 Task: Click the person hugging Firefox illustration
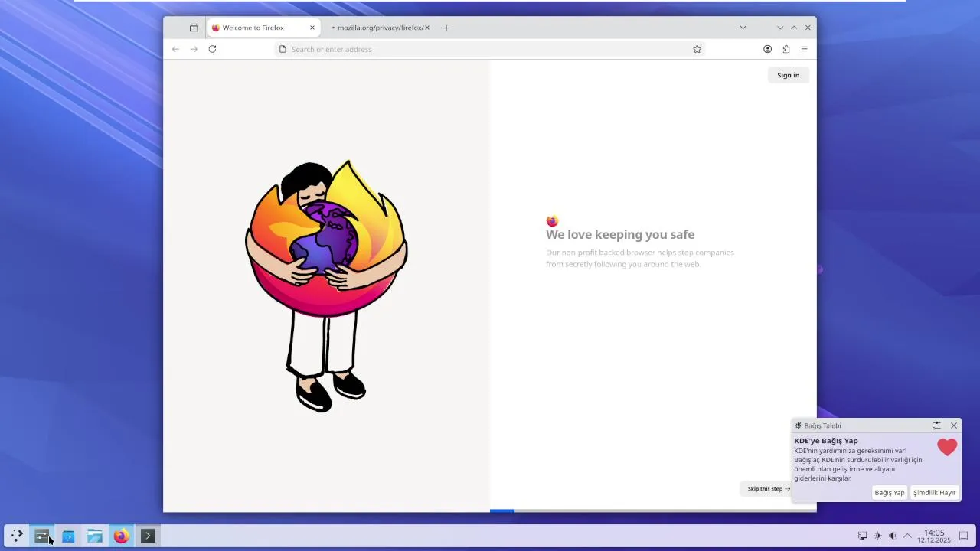click(x=326, y=286)
